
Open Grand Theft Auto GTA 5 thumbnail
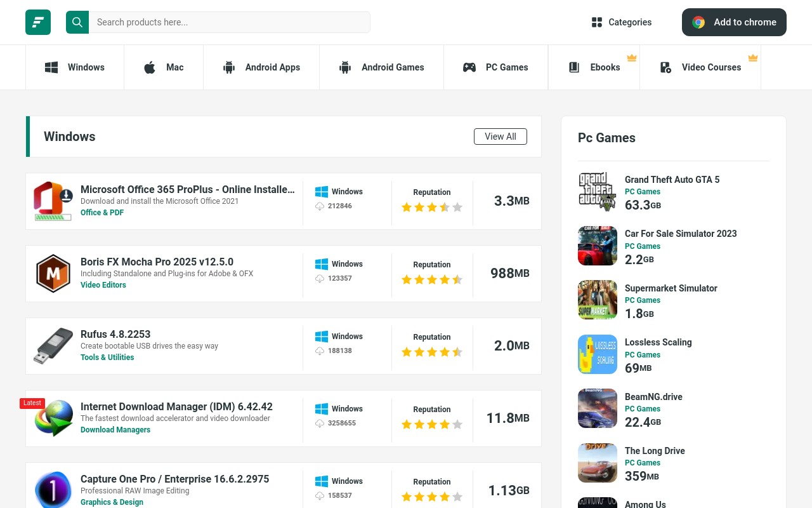coord(598,192)
